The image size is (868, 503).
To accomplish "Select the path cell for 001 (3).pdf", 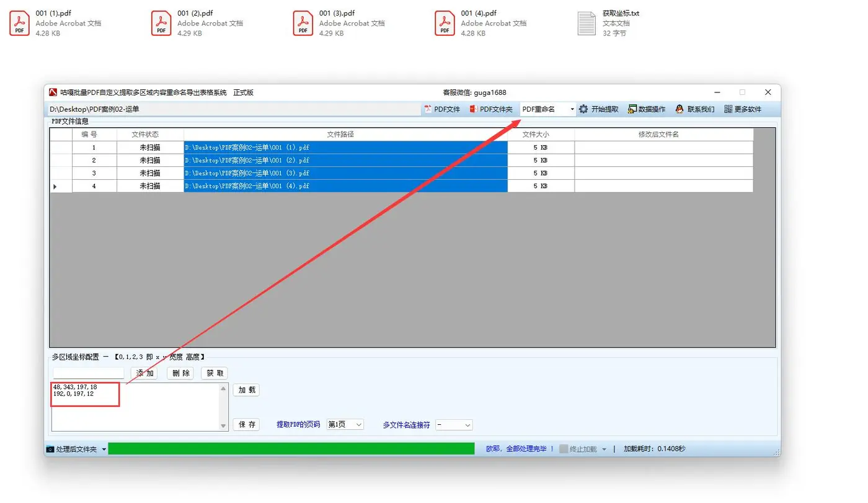I will [345, 173].
